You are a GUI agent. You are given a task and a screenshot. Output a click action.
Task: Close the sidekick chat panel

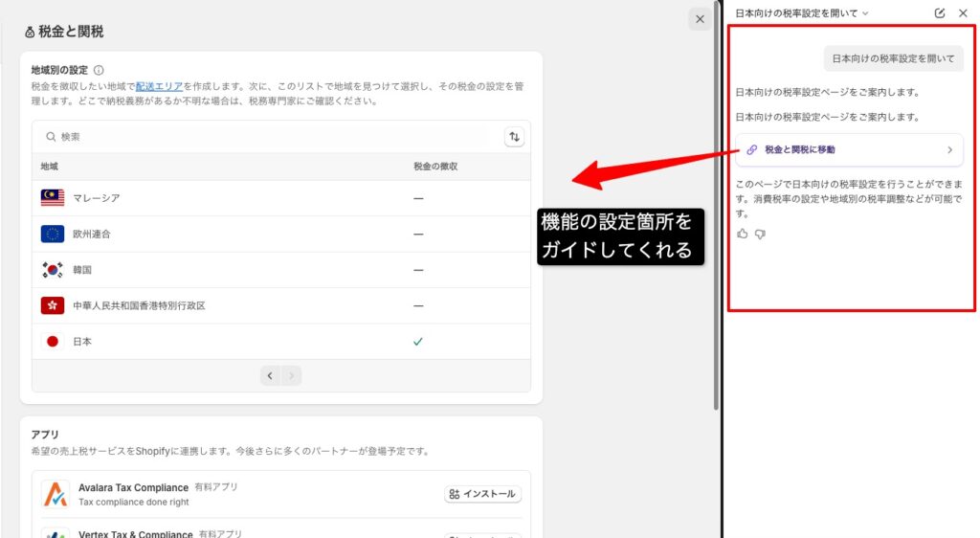pyautogui.click(x=963, y=13)
